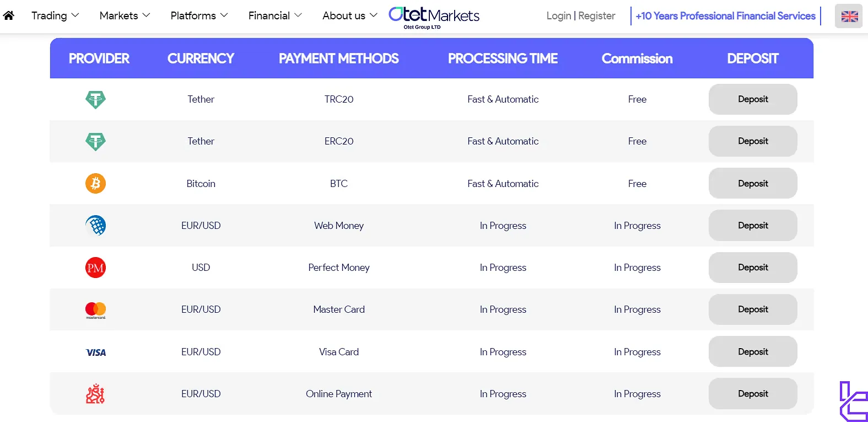Expand the Trading dropdown menu
Screen dimensions: 868x422
pyautogui.click(x=55, y=15)
